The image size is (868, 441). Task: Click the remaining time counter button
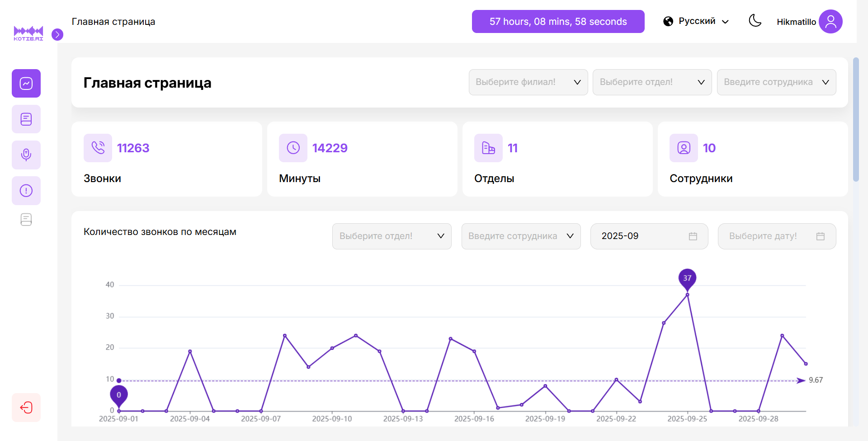tap(558, 22)
